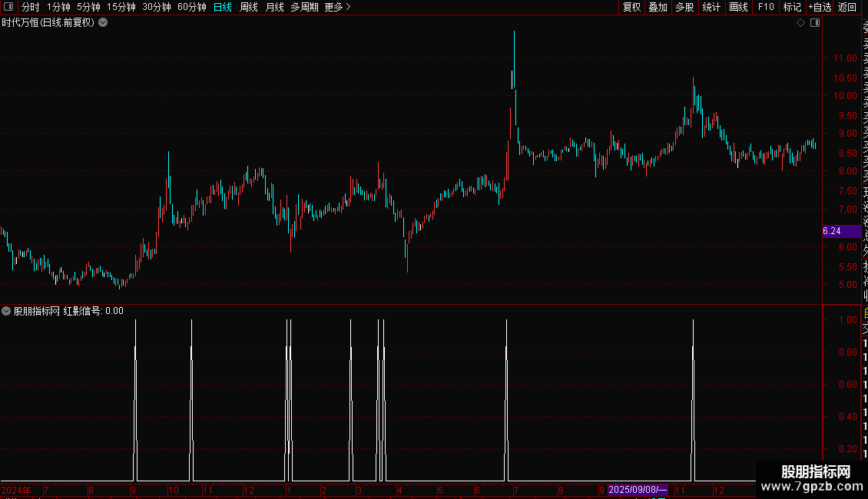Click the 叠加 overlay button
The height and width of the screenshot is (499, 868).
(658, 7)
